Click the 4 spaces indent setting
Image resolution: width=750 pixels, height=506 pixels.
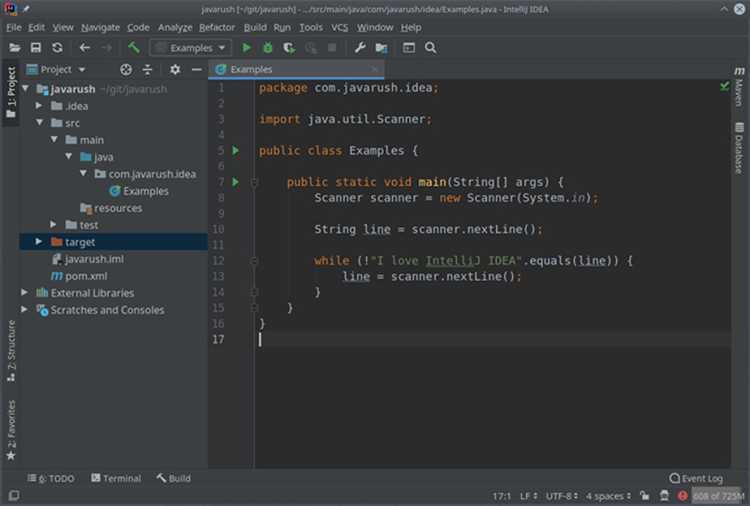tap(608, 496)
